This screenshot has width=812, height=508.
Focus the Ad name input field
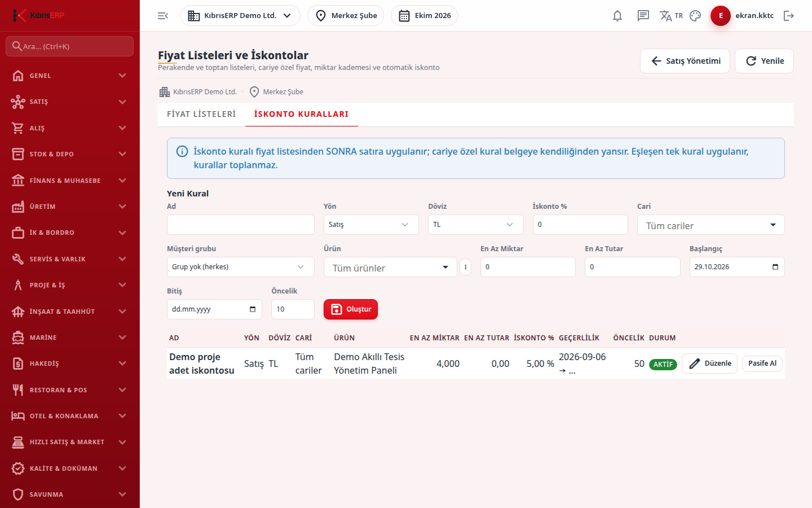point(241,225)
